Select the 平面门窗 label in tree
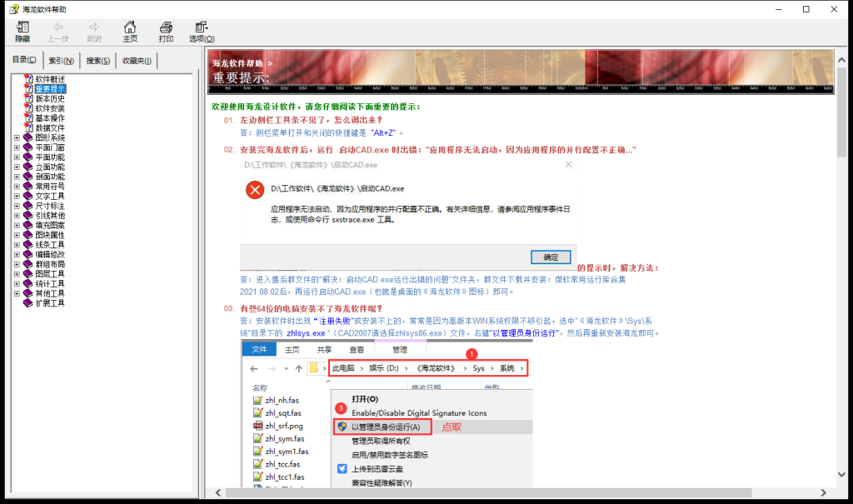Viewport: 853px width, 504px height. click(x=50, y=147)
